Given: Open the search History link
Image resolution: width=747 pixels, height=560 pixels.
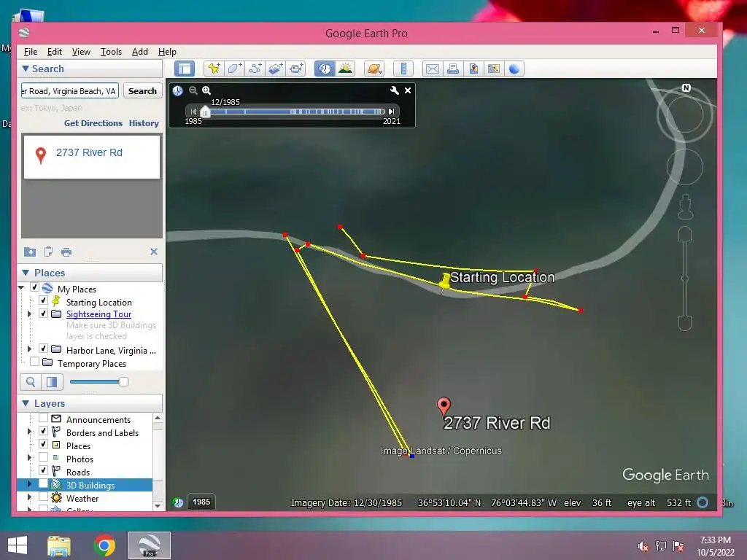Looking at the screenshot, I should click(144, 123).
